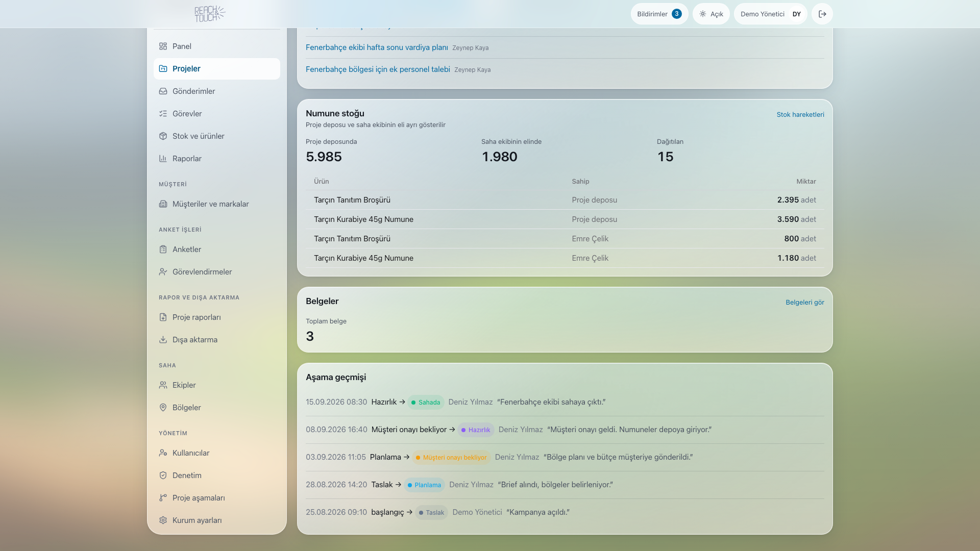This screenshot has width=980, height=551.
Task: Click the Projeler folder icon
Action: (x=163, y=69)
